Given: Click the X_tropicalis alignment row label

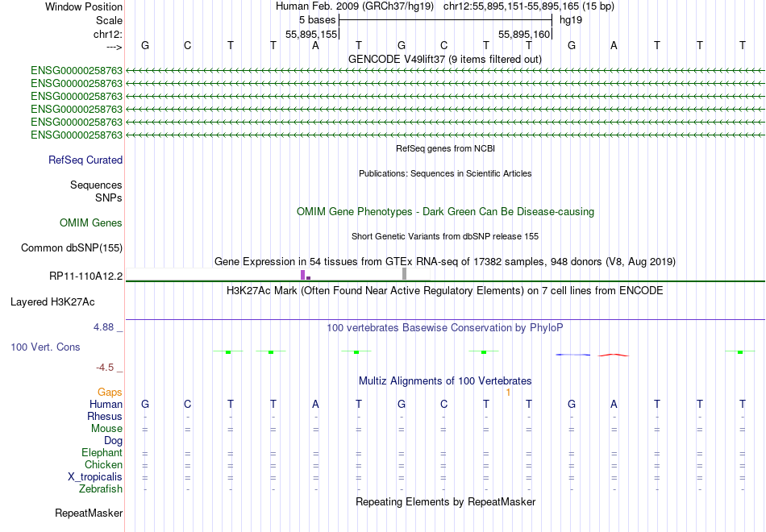Looking at the screenshot, I should pos(95,477).
